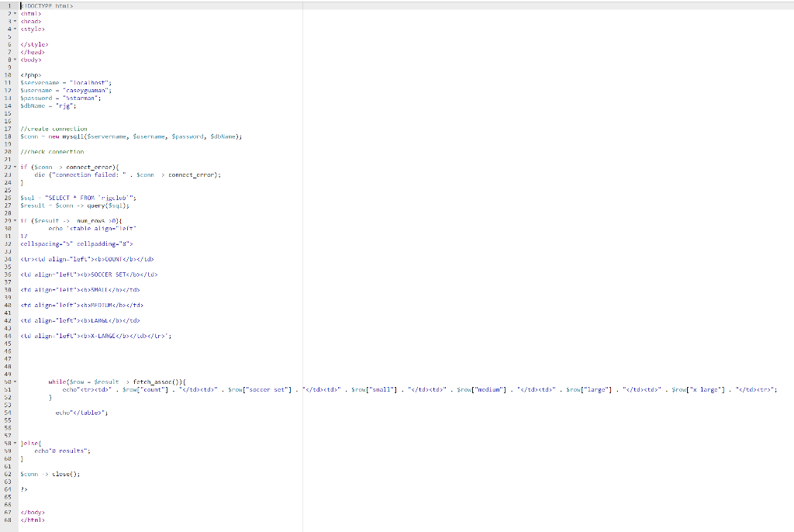Place cursor in the new mysqli connection line
The height and width of the screenshot is (532, 794).
pos(131,136)
